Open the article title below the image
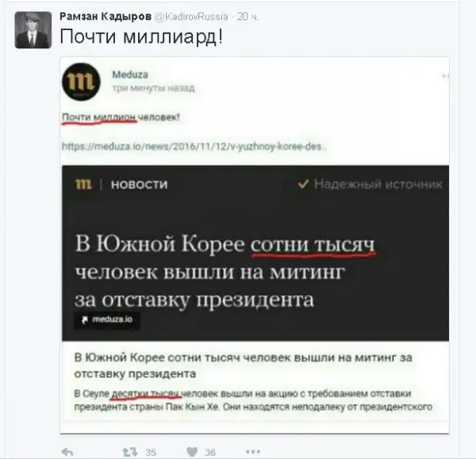Viewport: 476px width, 459px height. (x=244, y=365)
